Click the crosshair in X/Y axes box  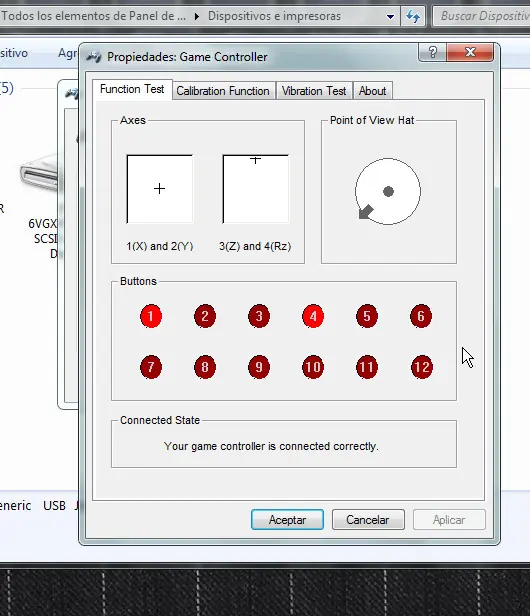pyautogui.click(x=160, y=189)
